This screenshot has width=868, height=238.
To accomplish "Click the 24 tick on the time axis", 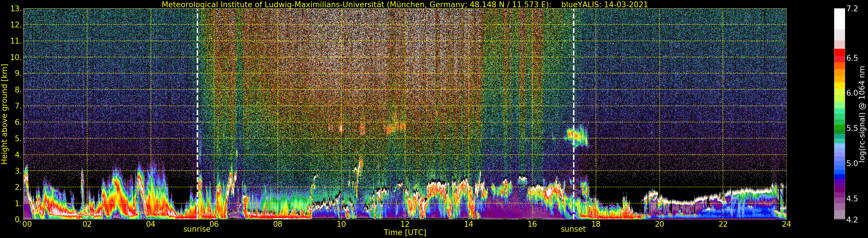I will (x=786, y=224).
